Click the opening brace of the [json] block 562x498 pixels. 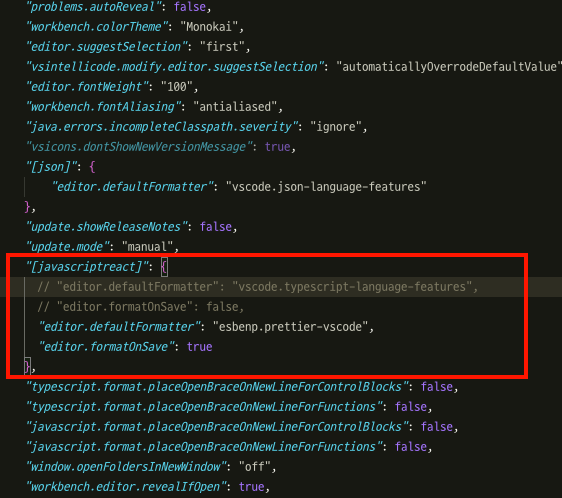(92, 167)
